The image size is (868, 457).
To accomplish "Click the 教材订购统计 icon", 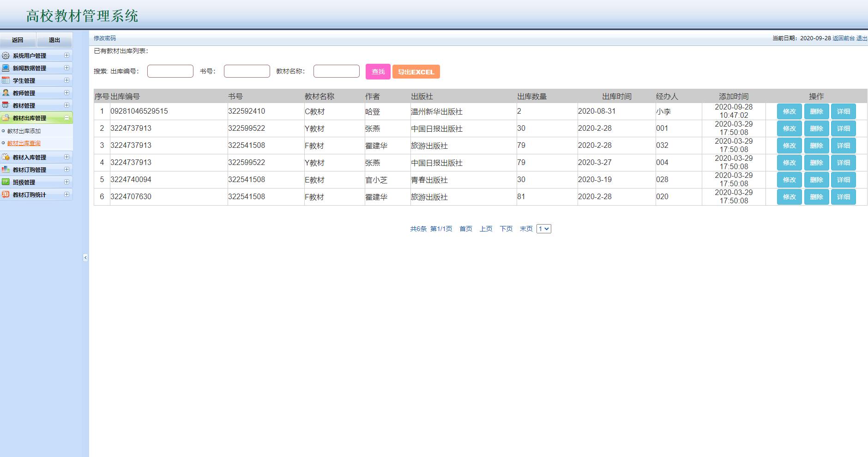I will click(6, 194).
